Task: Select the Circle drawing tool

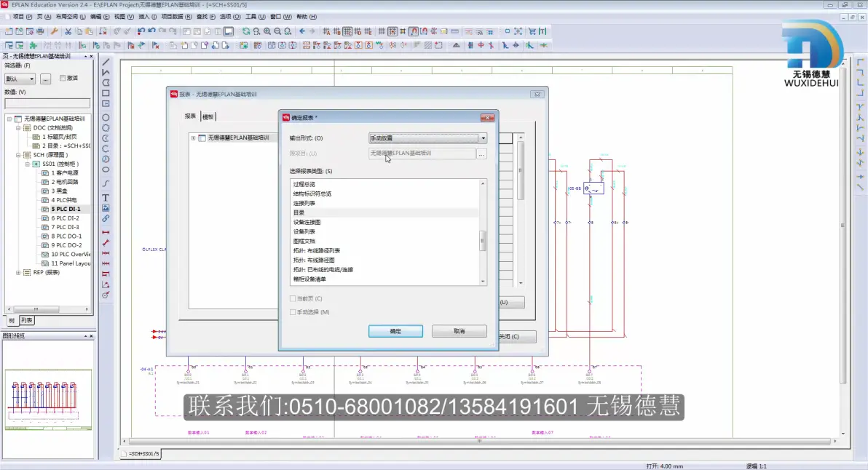Action: tap(106, 117)
